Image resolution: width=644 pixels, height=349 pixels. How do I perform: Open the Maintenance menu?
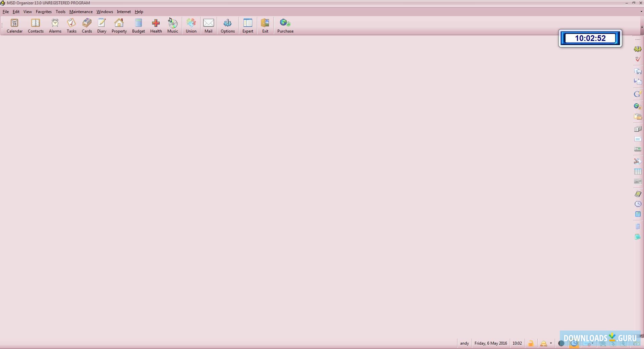(81, 12)
